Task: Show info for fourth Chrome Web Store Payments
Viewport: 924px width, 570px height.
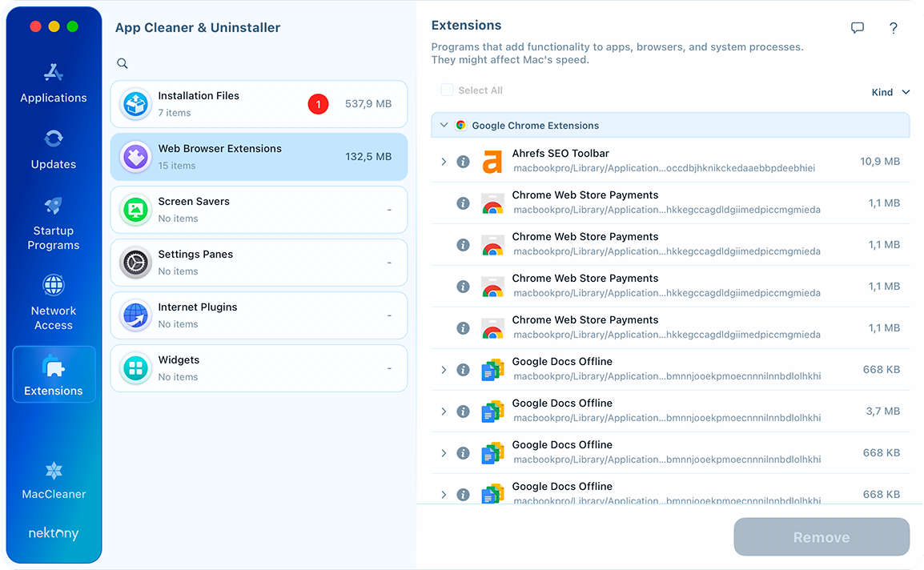Action: [x=463, y=328]
